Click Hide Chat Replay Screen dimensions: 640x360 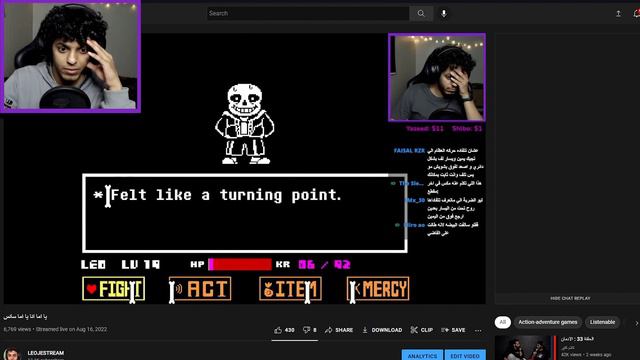point(570,298)
